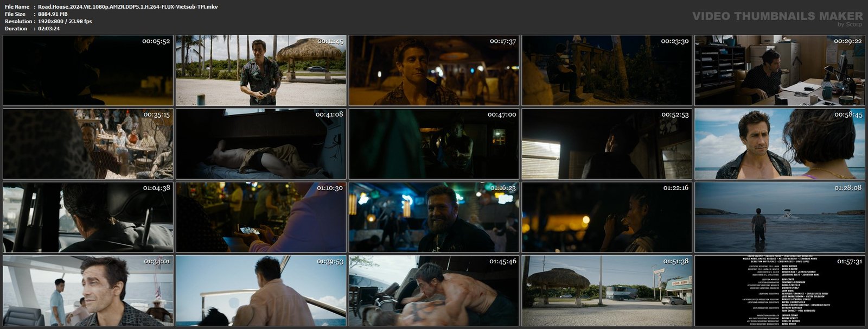
Task: Click the resolution 1920x800 / 23.98 fps text
Action: point(65,21)
